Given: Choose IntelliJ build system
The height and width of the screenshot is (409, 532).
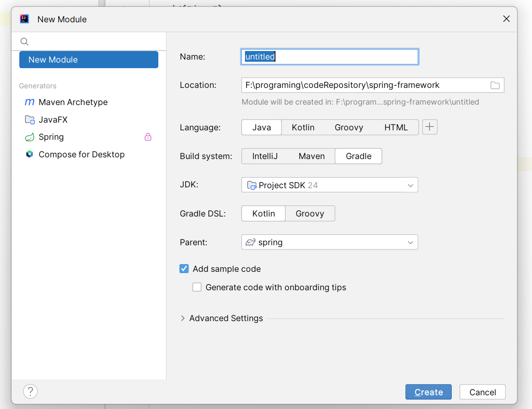Looking at the screenshot, I should point(265,156).
